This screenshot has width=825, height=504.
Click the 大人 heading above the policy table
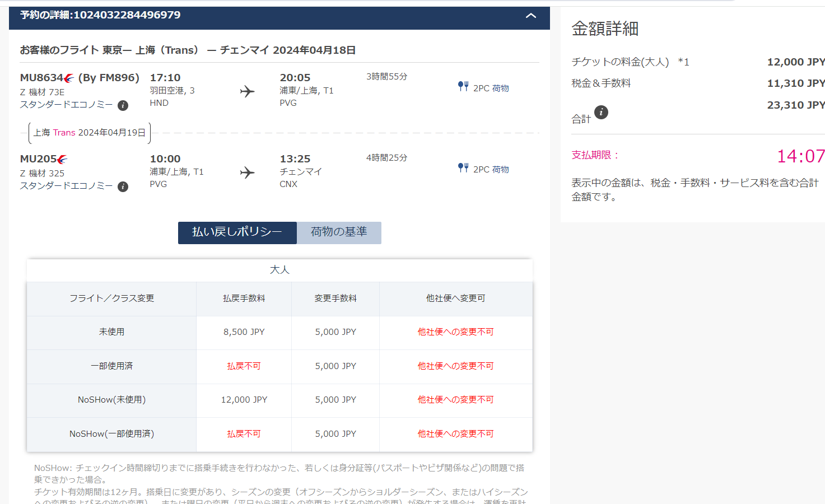[279, 270]
